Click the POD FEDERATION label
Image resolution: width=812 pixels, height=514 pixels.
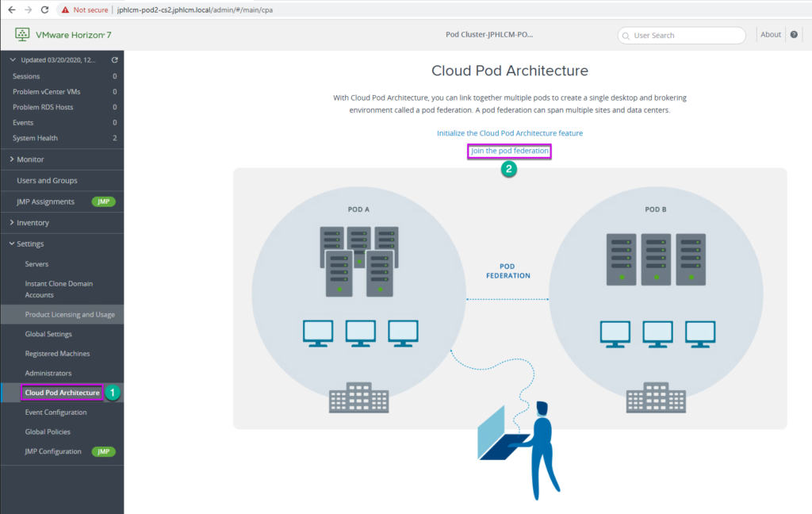[508, 271]
